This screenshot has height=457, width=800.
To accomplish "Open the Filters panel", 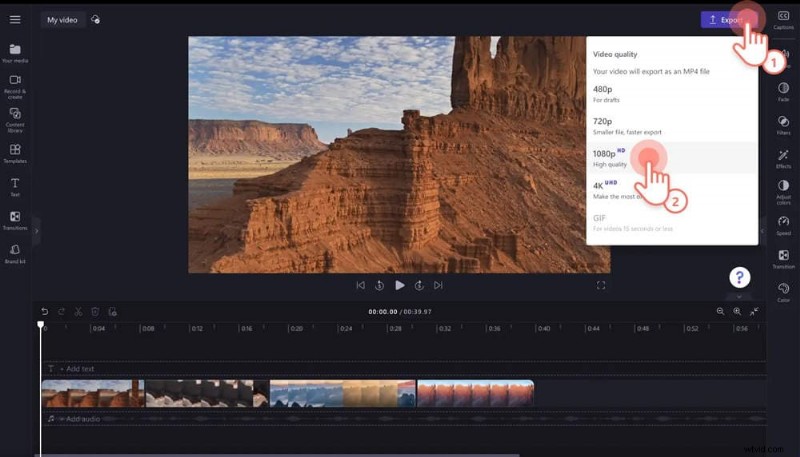I will click(783, 125).
